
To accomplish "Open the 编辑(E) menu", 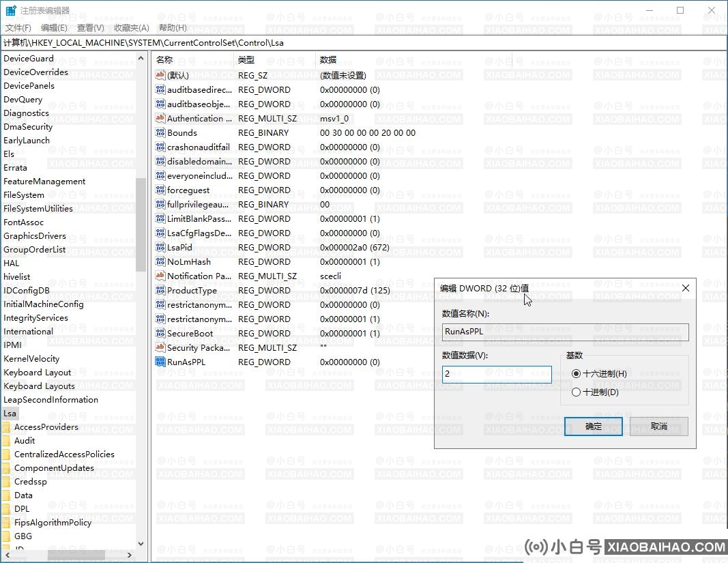I will click(54, 28).
